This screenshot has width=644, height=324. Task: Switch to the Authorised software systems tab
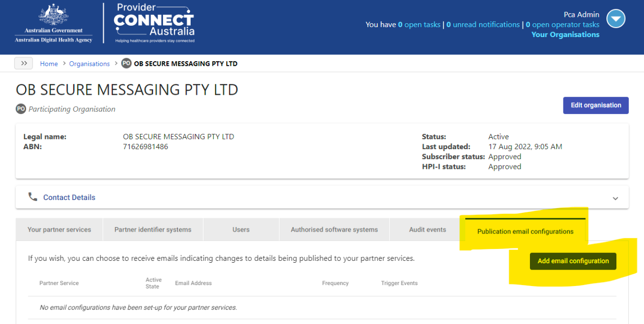[x=334, y=229]
